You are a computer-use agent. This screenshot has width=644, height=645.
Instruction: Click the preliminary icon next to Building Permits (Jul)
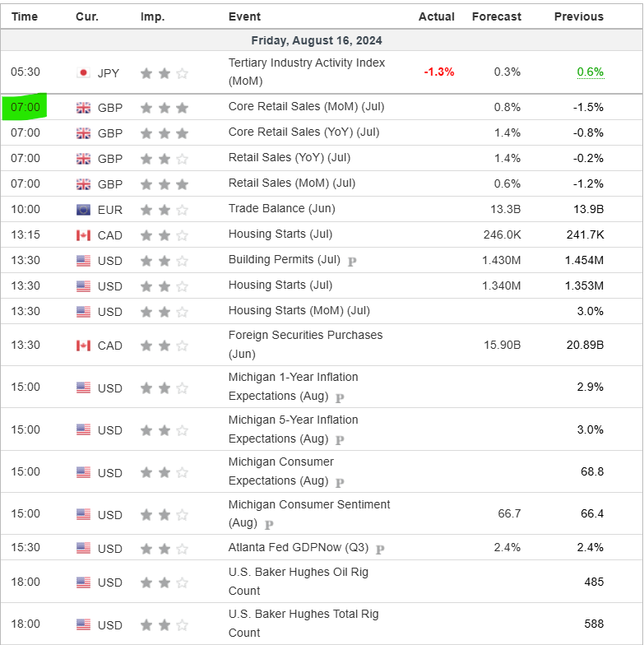[352, 262]
